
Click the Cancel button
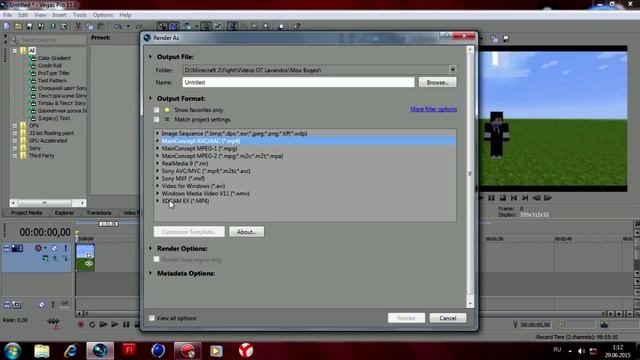click(x=448, y=318)
